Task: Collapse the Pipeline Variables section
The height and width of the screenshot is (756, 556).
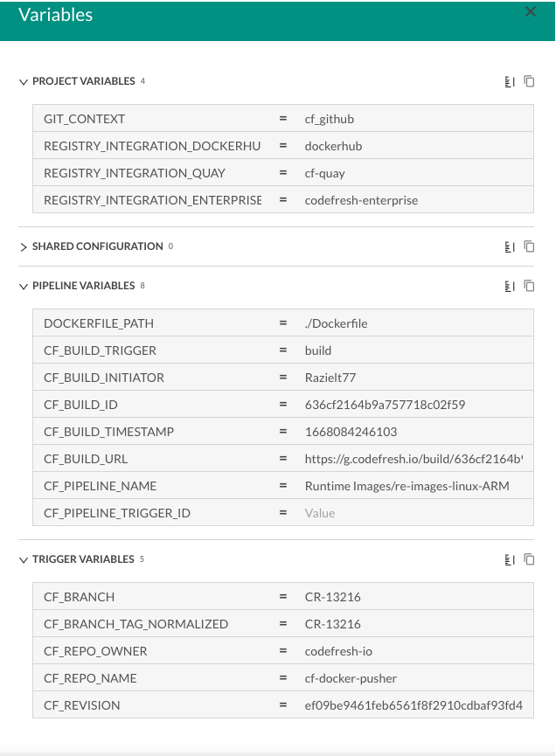Action: 24,286
